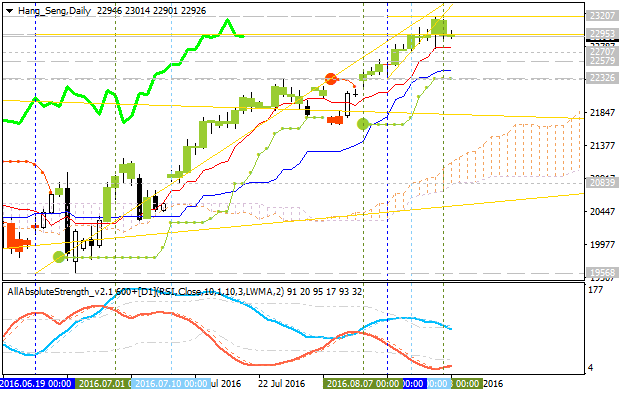Select the green circle marker at chart bottom left
This screenshot has width=624, height=395.
point(59,257)
